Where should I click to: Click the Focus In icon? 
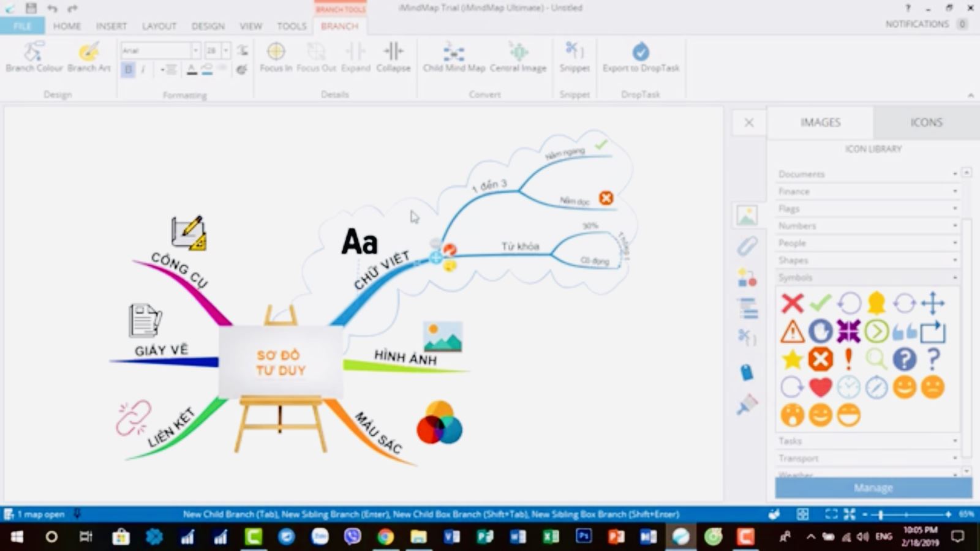276,56
